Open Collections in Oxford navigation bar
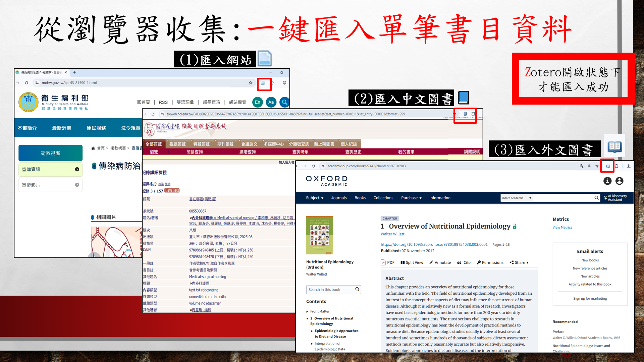644x362 pixels. tap(383, 198)
